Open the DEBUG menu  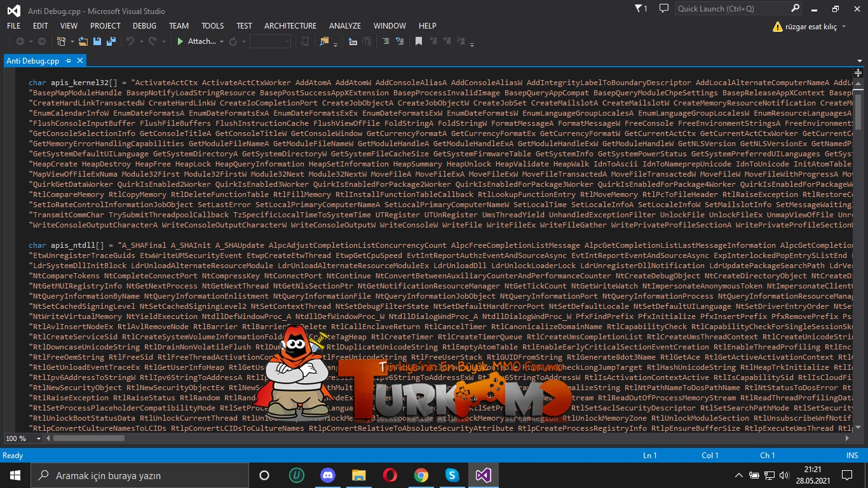point(144,26)
